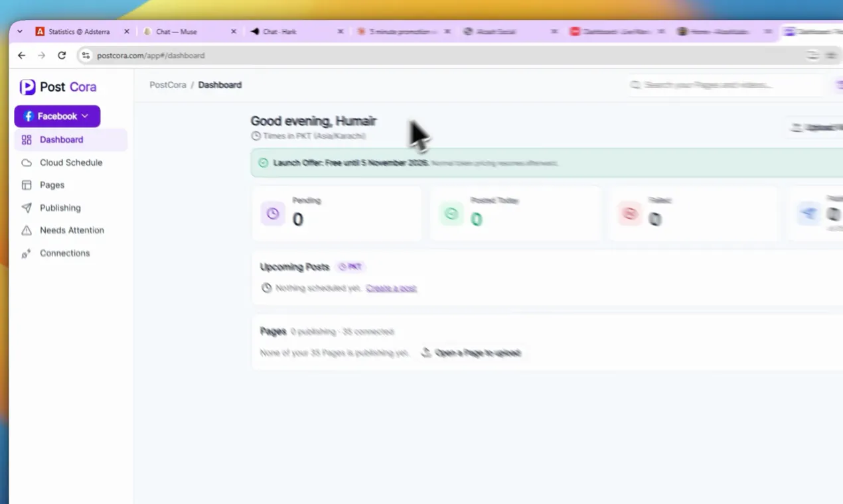Click the Good evening, Humair greeting
Screen dimensions: 843x504
tap(313, 121)
